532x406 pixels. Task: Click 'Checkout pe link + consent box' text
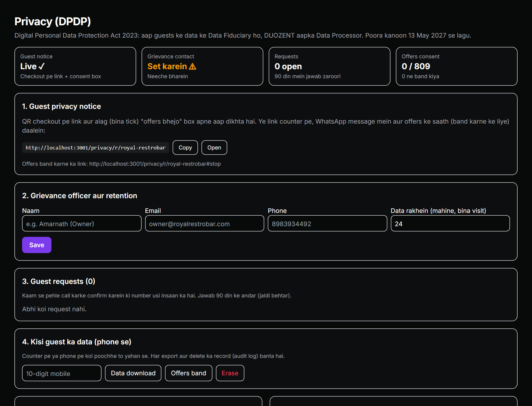pyautogui.click(x=61, y=76)
